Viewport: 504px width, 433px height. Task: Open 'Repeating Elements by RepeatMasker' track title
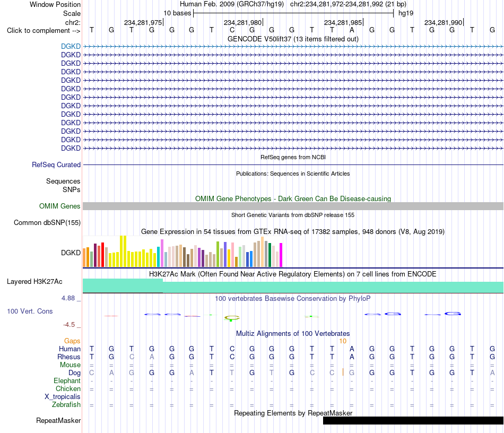293,413
